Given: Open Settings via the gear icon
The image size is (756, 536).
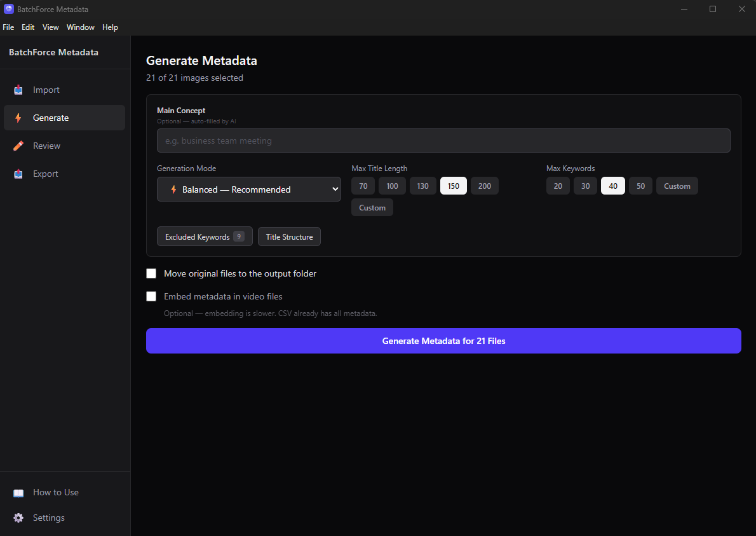Looking at the screenshot, I should click(18, 518).
